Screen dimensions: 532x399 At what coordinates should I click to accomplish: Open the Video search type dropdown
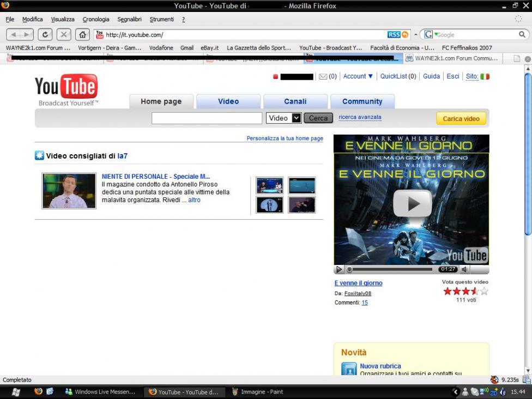coord(283,118)
